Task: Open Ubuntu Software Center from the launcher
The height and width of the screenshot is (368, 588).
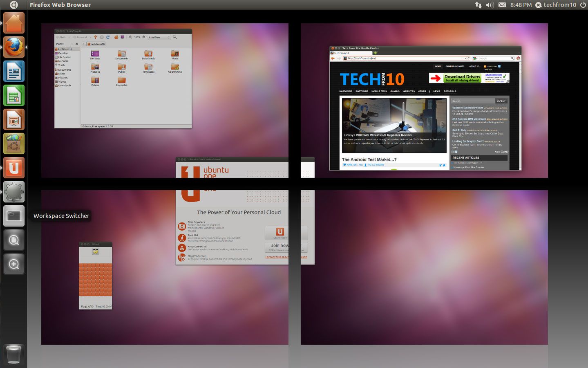Action: click(x=14, y=143)
